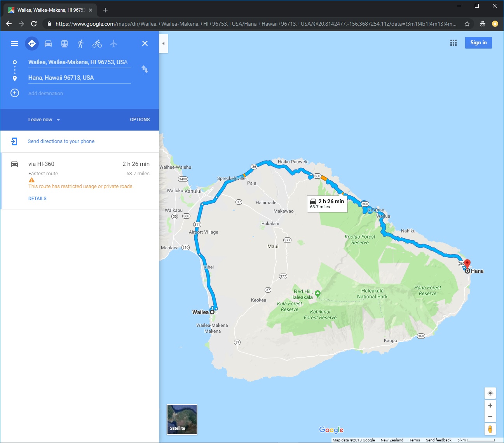Open the Google apps grid

[x=453, y=43]
